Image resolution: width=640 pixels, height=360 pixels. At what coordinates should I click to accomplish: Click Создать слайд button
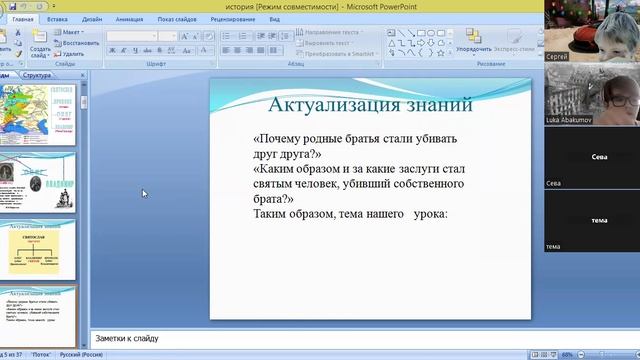click(x=40, y=44)
